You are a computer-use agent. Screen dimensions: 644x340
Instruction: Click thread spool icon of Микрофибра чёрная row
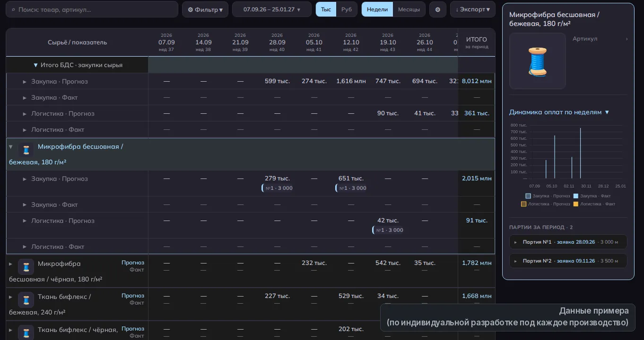(26, 267)
